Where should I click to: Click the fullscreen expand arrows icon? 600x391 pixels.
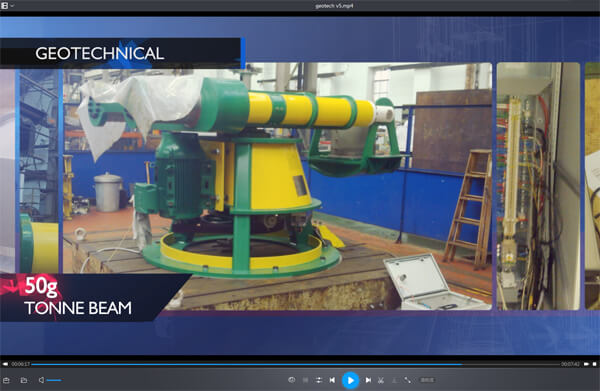point(408,380)
